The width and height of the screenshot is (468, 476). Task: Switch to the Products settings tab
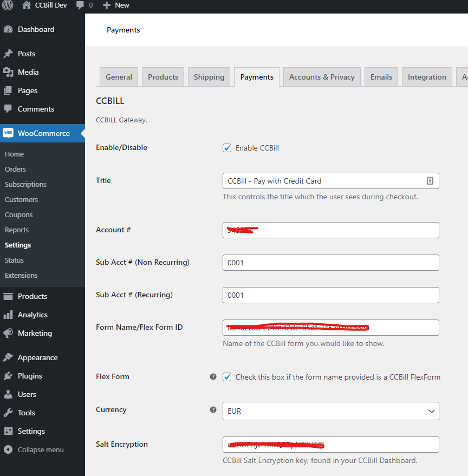click(x=163, y=77)
